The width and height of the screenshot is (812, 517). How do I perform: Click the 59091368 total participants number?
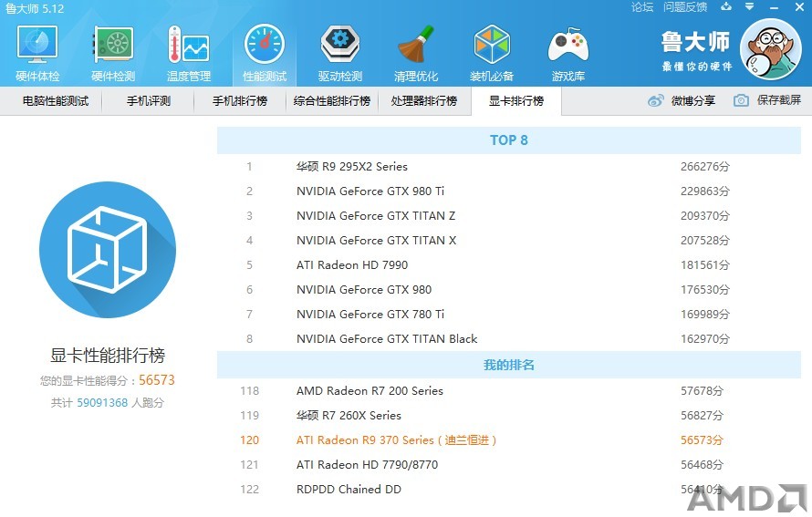click(x=102, y=403)
